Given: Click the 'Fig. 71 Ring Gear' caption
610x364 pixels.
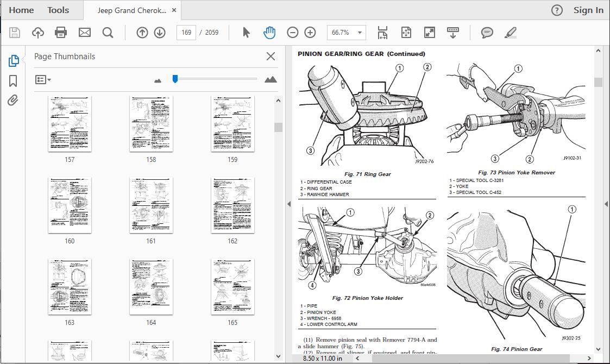Looking at the screenshot, I should (x=368, y=174).
